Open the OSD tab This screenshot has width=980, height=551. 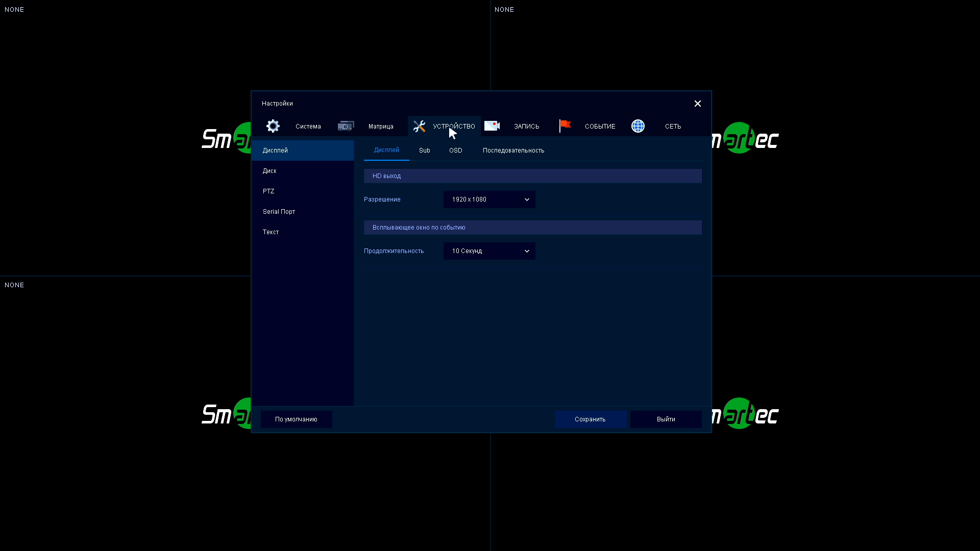tap(455, 151)
